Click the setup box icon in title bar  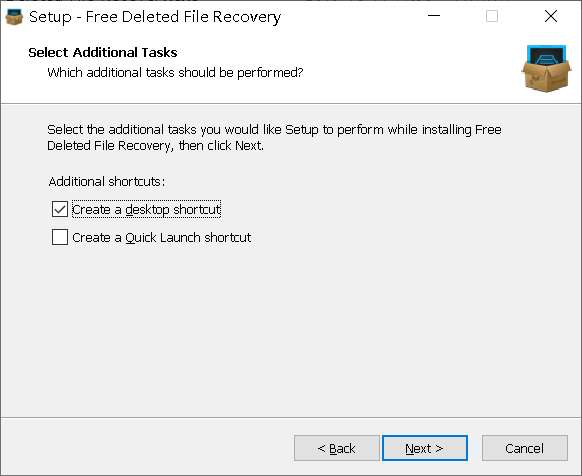(x=14, y=16)
